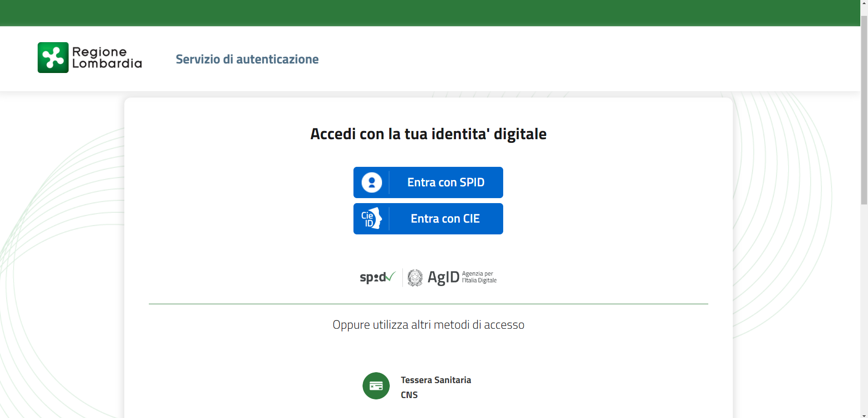The image size is (868, 418).
Task: Click the Italian Republic emblem icon
Action: point(415,277)
